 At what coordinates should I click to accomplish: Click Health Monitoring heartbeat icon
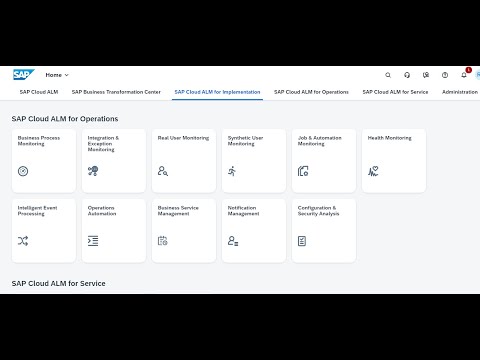[373, 171]
